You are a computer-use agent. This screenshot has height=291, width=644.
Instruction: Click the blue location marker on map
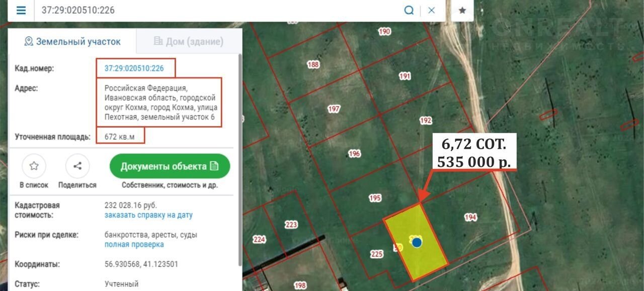tap(417, 242)
